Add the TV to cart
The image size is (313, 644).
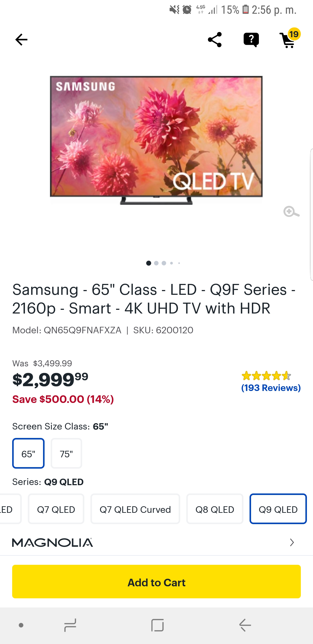[156, 582]
